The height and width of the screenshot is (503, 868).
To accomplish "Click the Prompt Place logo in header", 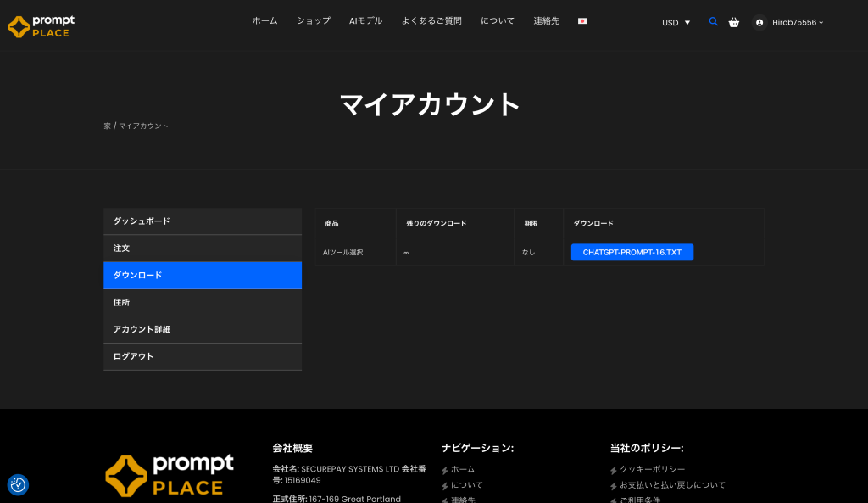I will (42, 25).
